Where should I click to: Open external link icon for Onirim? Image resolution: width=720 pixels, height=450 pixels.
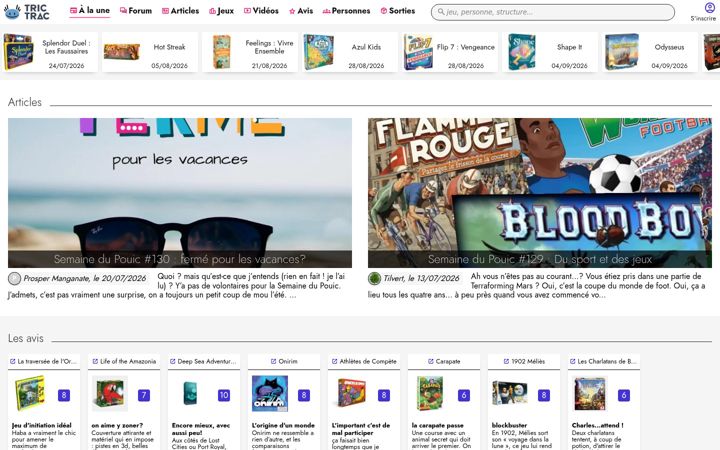[x=273, y=361]
